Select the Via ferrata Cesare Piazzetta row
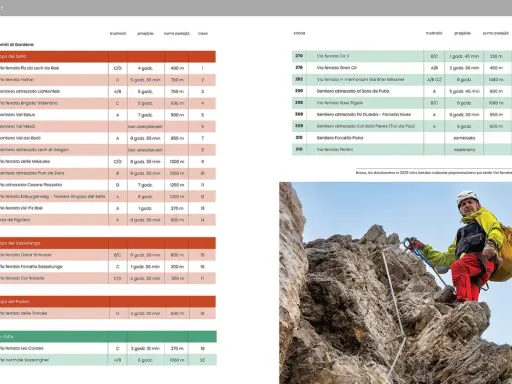Screen dimensions: 512x384 pyautogui.click(x=108, y=185)
